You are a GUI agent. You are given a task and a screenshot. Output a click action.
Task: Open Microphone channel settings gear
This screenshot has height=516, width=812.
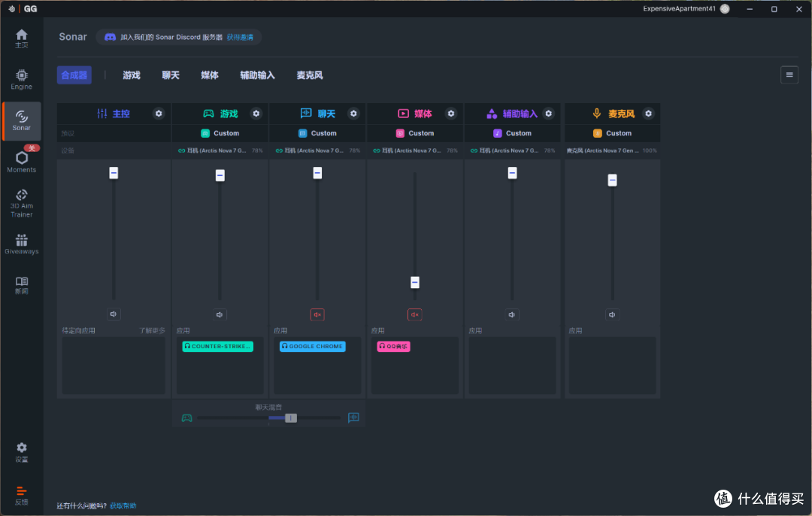coord(648,114)
